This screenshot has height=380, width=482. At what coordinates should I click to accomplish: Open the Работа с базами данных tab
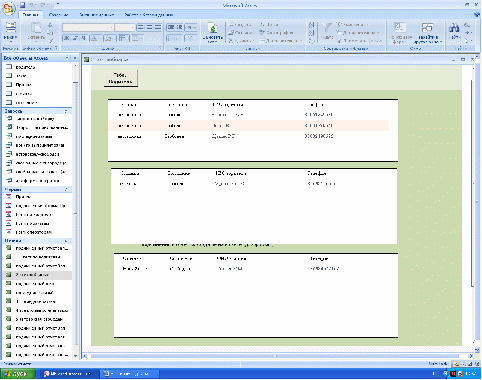tap(149, 15)
